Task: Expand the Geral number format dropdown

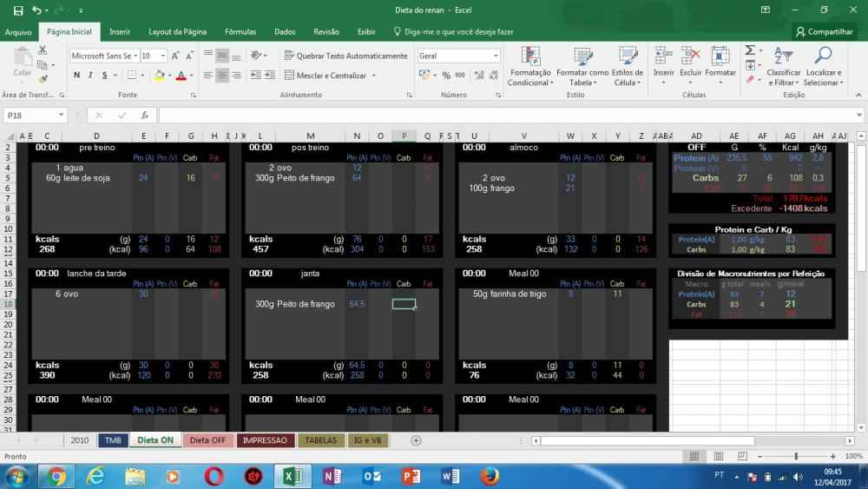Action: point(496,56)
